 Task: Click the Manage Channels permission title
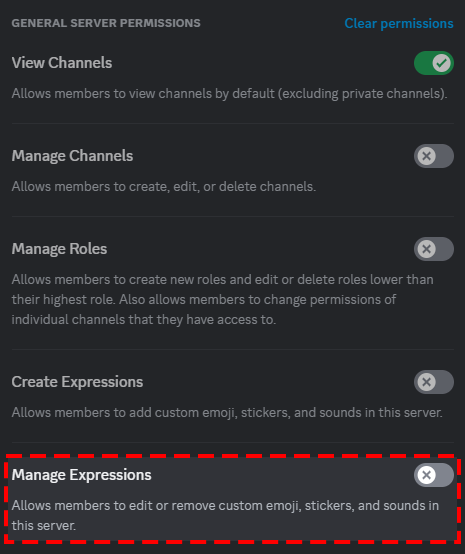pyautogui.click(x=72, y=156)
